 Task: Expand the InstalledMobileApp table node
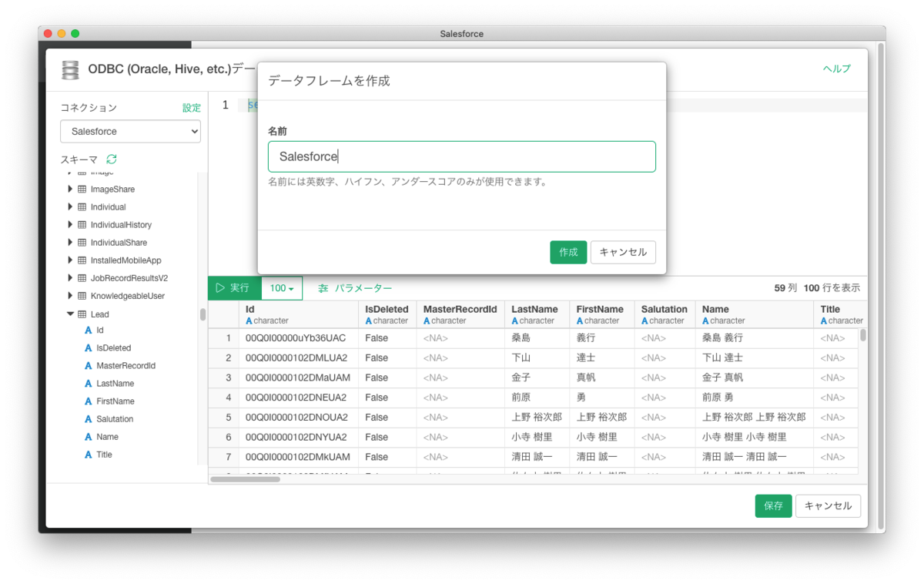point(70,260)
